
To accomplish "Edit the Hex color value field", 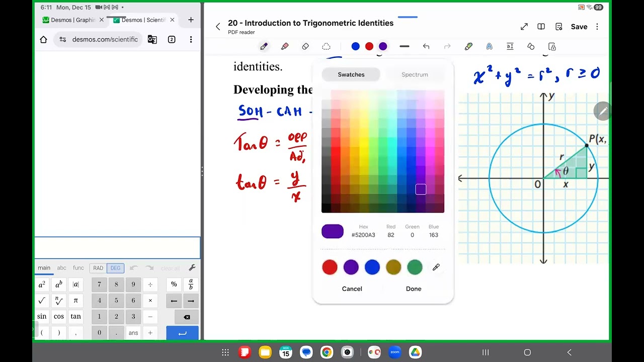I will (x=363, y=235).
